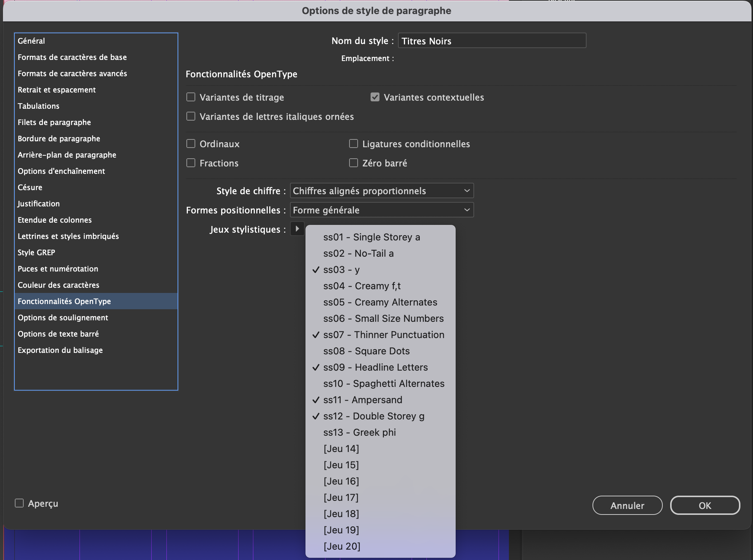Click the Annuler button
This screenshot has width=753, height=560.
(x=627, y=505)
